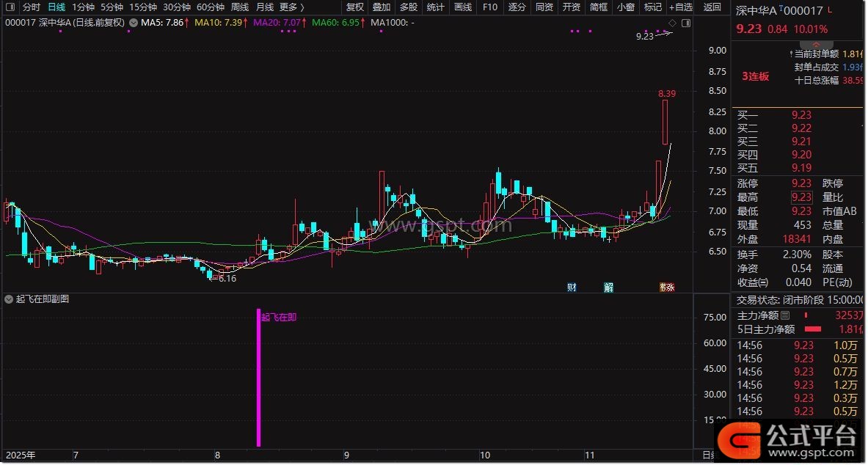Click the diamond marker icon above chart
Image resolution: width=868 pixels, height=465 pixels.
(x=671, y=23)
